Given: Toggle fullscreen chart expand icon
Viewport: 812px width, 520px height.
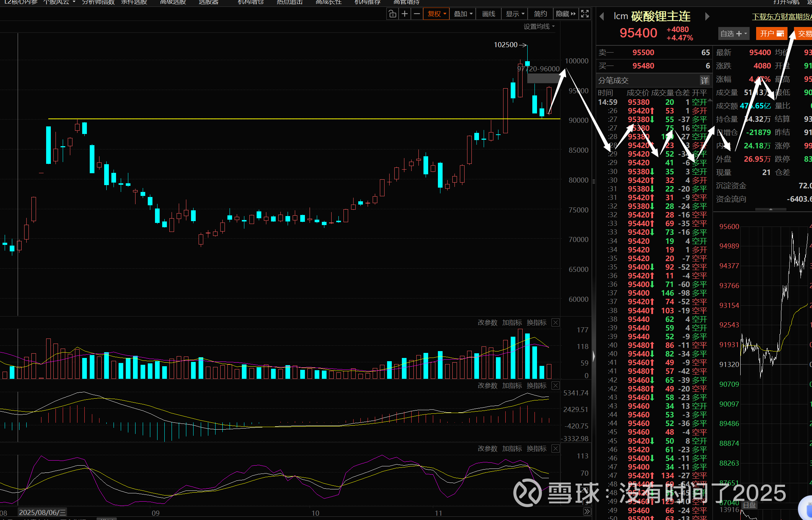Looking at the screenshot, I should (585, 14).
